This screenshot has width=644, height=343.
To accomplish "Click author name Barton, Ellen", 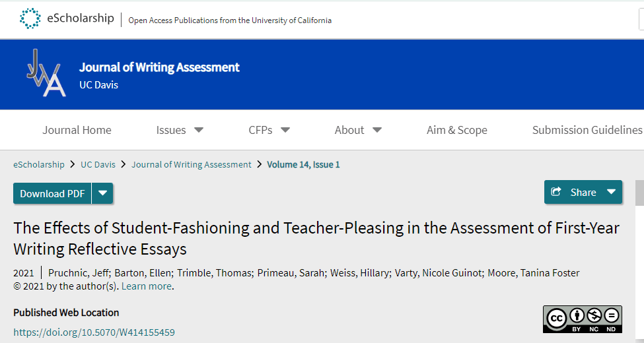I will [143, 273].
